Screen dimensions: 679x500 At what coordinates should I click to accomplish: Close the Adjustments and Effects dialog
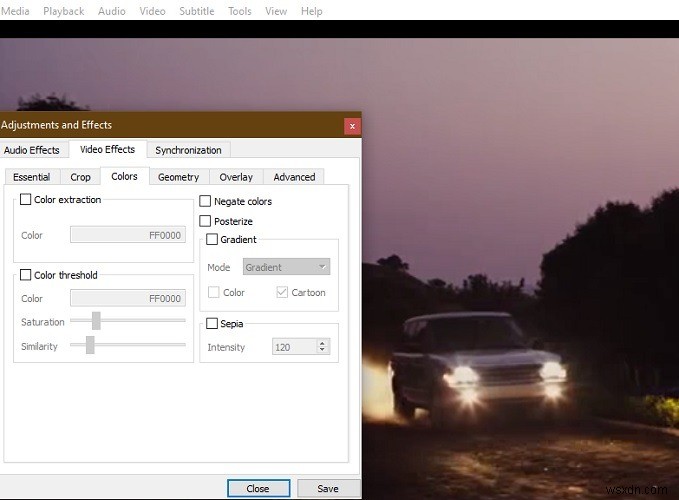351,126
